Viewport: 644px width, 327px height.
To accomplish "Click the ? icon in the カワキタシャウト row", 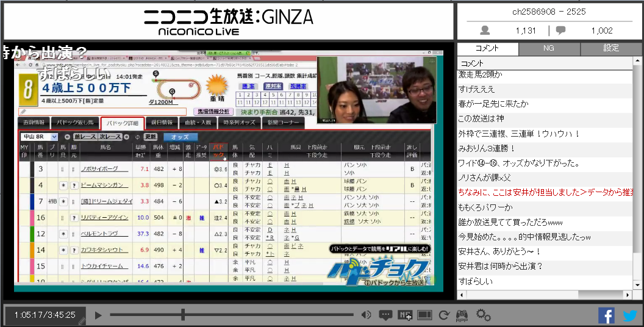I will [74, 250].
